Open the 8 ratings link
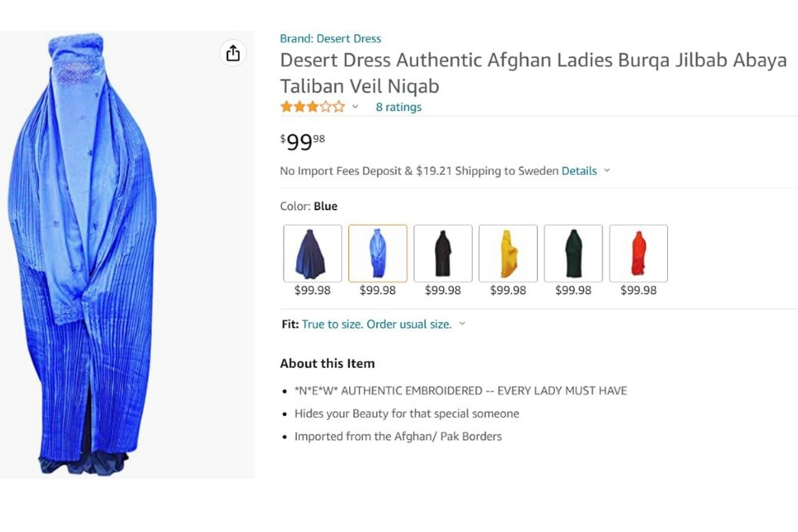 coord(398,107)
